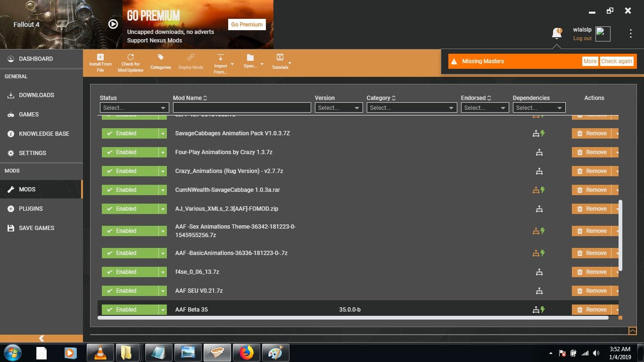Toggle Enabled status for SavageCabbages Animation Pack
This screenshot has height=362, width=644.
[x=130, y=133]
